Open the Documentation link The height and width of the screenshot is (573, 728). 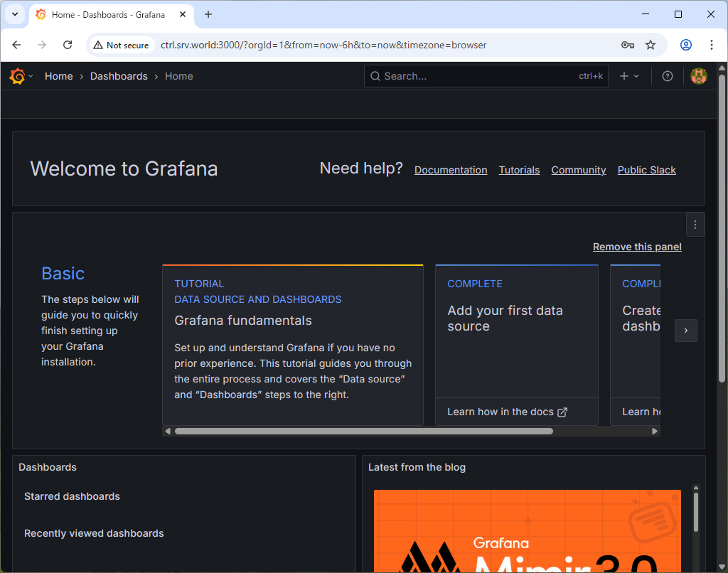(x=451, y=170)
